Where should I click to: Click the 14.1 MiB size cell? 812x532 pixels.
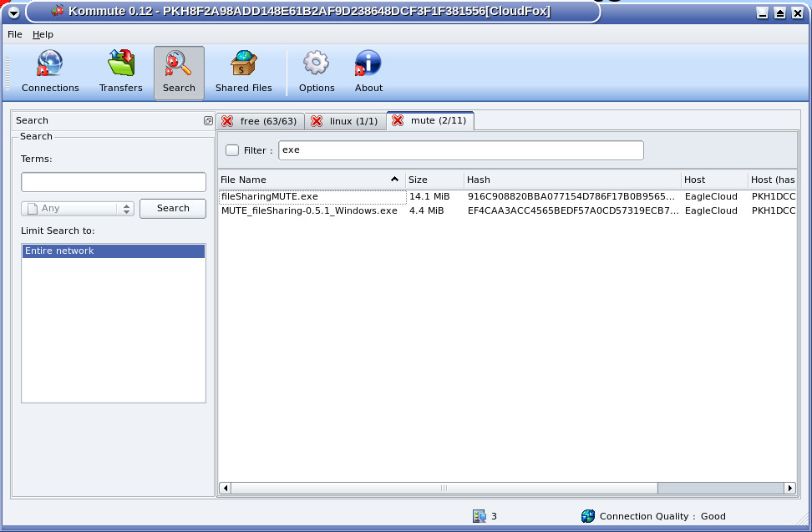coord(429,196)
